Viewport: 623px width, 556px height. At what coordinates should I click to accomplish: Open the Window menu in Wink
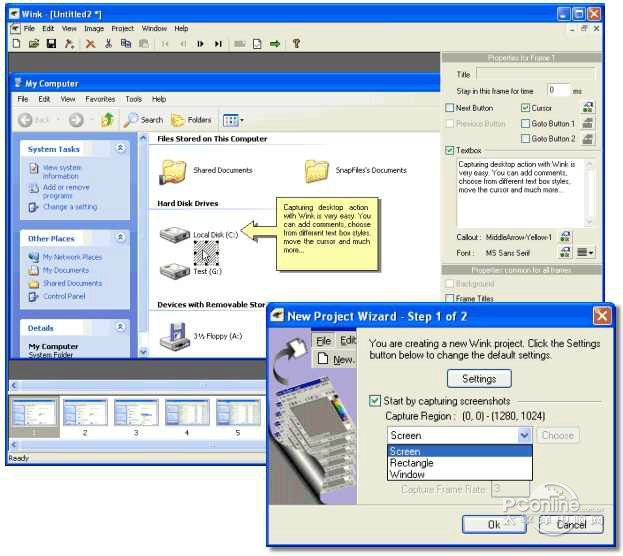154,29
